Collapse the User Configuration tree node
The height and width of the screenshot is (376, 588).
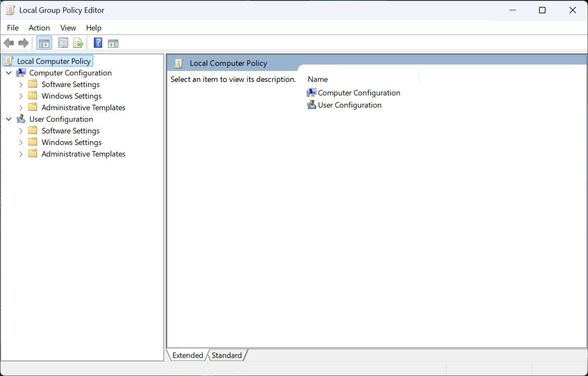9,119
